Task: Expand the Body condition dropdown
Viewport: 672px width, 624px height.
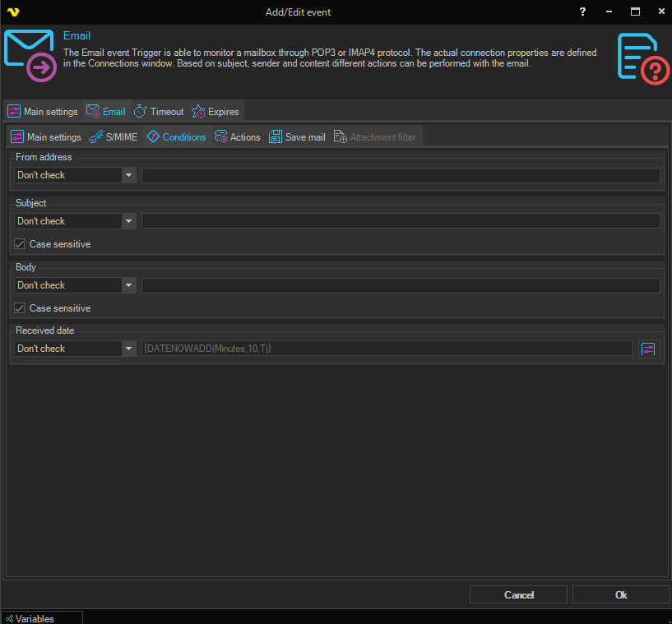Action: coord(128,285)
